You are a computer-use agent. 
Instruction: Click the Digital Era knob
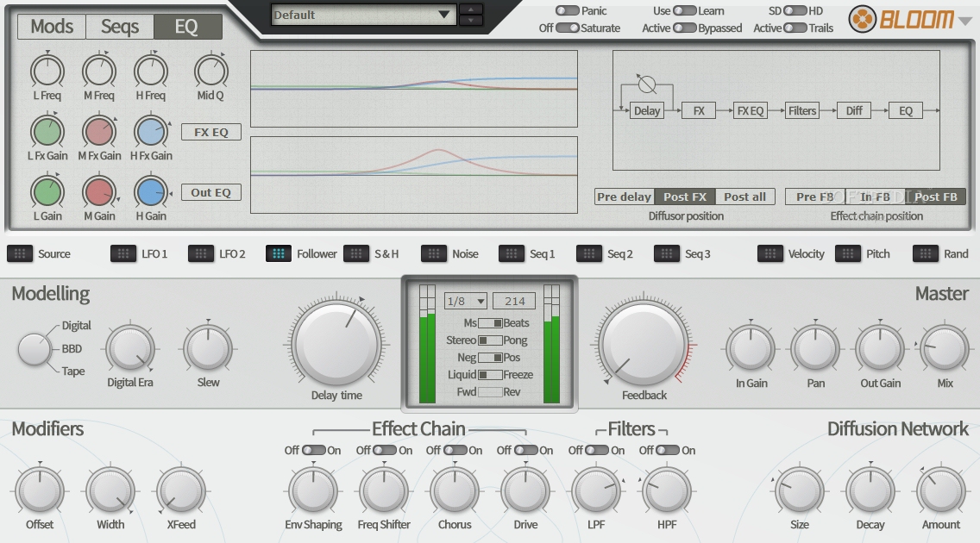coord(130,349)
